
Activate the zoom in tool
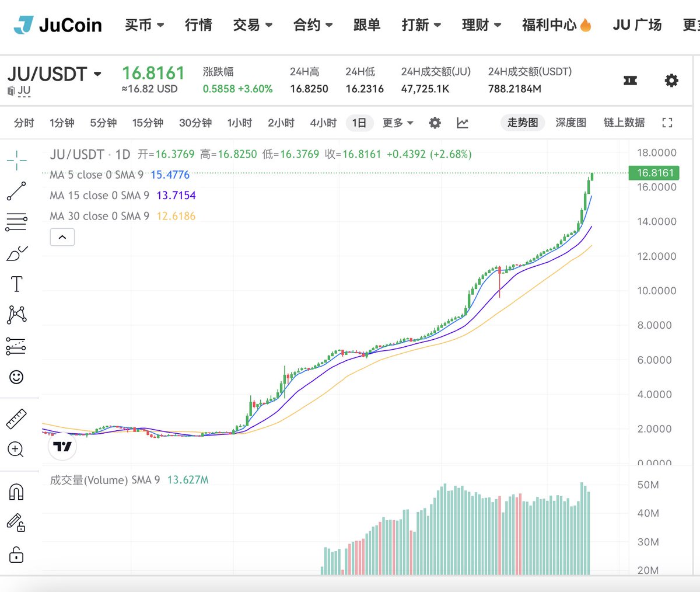coord(16,450)
